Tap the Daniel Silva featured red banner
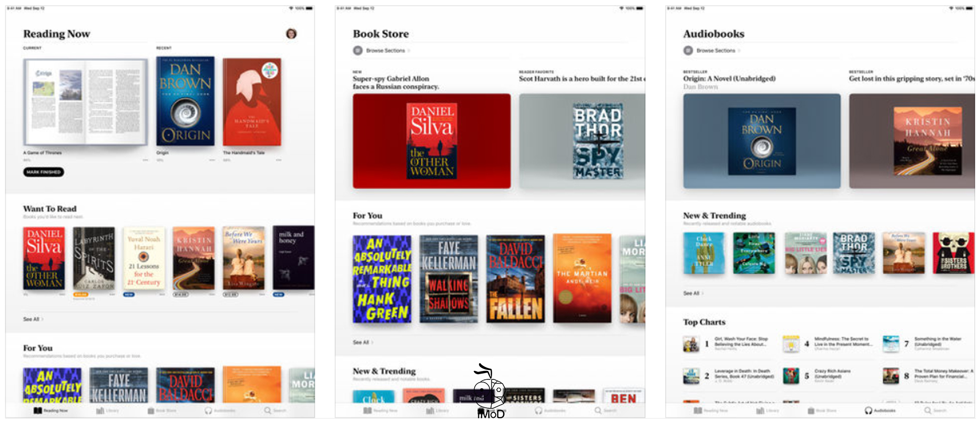Image resolution: width=980 pixels, height=423 pixels. click(431, 141)
